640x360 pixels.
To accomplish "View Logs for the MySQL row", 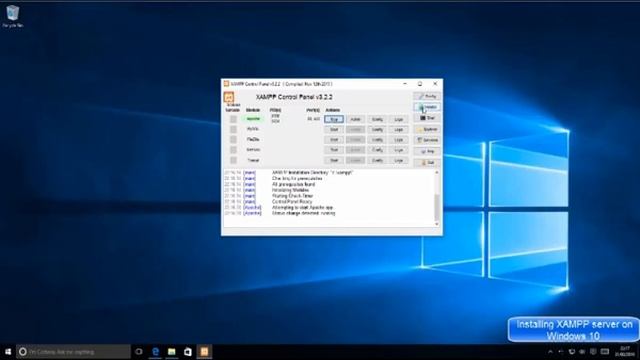I will [x=398, y=129].
